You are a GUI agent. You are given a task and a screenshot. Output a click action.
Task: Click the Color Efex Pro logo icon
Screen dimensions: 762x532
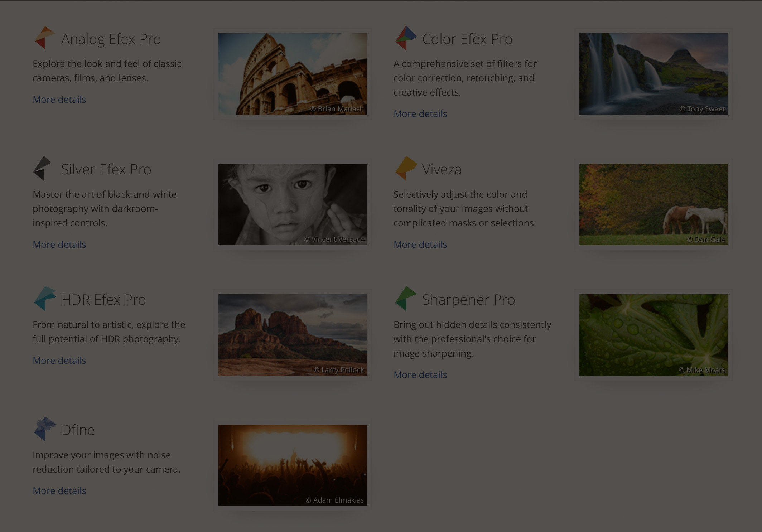pos(406,38)
